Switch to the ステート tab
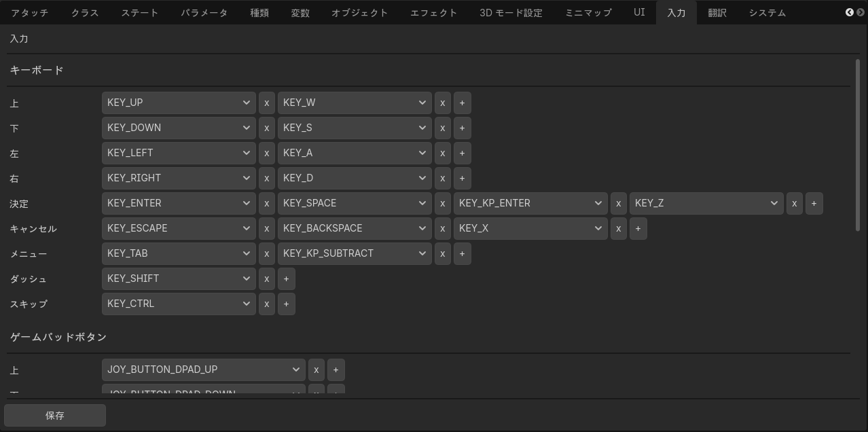The height and width of the screenshot is (432, 868). (140, 13)
